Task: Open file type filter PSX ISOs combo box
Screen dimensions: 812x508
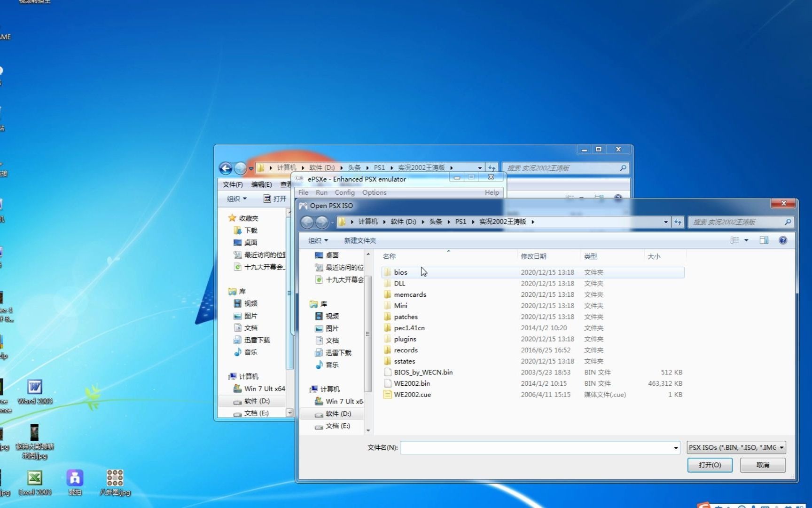Action: 736,447
